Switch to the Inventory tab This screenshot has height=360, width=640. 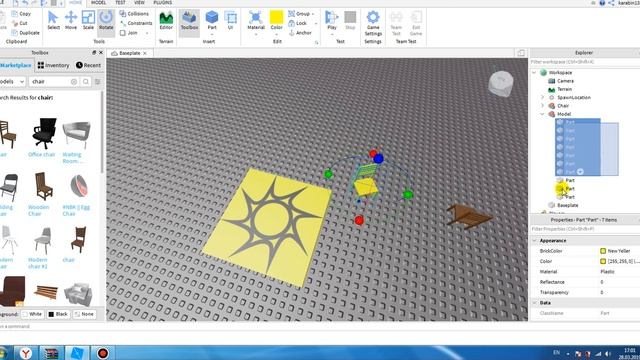(x=53, y=65)
